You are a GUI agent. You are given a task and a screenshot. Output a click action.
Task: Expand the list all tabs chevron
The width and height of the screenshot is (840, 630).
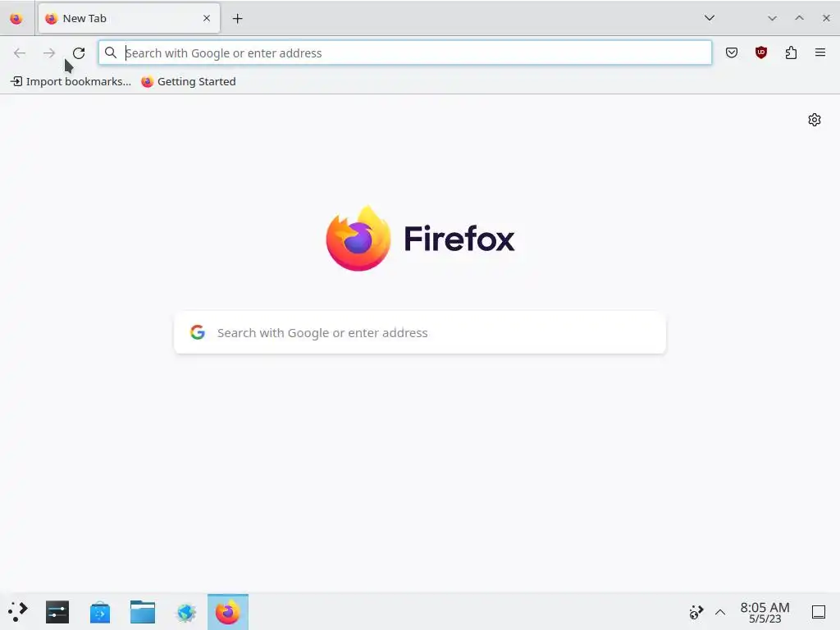tap(710, 18)
